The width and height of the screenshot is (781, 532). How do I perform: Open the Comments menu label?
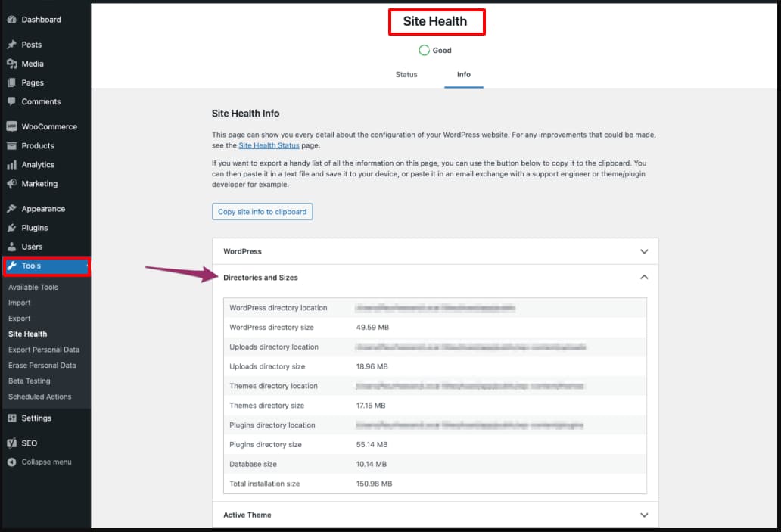click(41, 101)
